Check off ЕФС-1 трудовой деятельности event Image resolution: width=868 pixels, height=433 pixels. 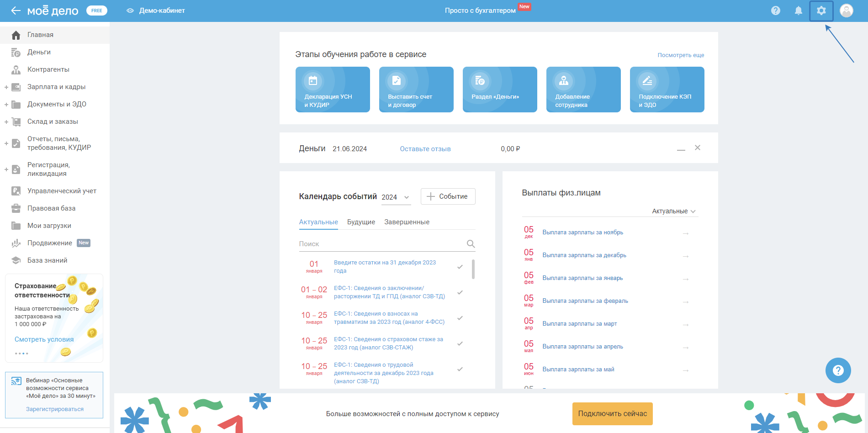tap(460, 369)
